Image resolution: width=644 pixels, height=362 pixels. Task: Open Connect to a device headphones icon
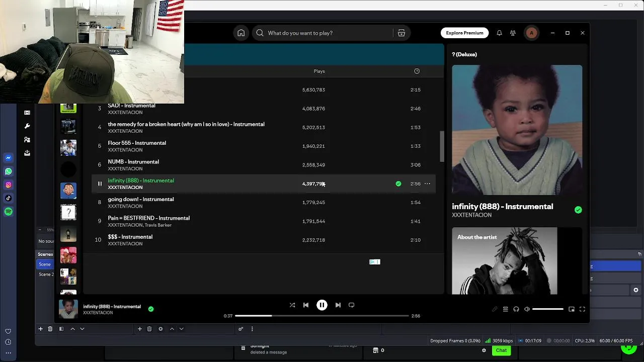click(516, 309)
